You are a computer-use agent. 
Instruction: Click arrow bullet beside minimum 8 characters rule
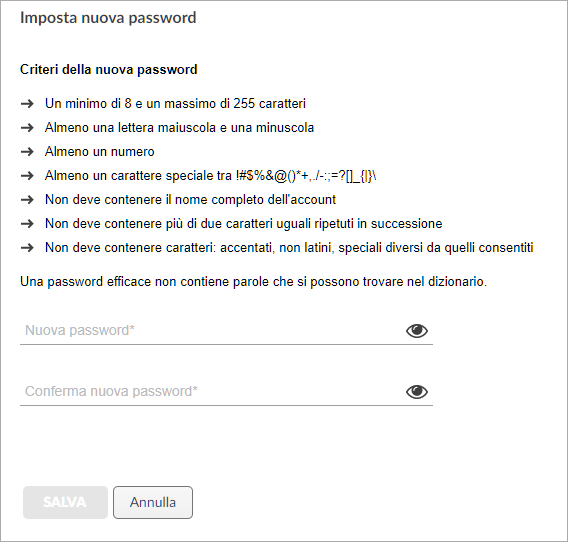tap(27, 104)
